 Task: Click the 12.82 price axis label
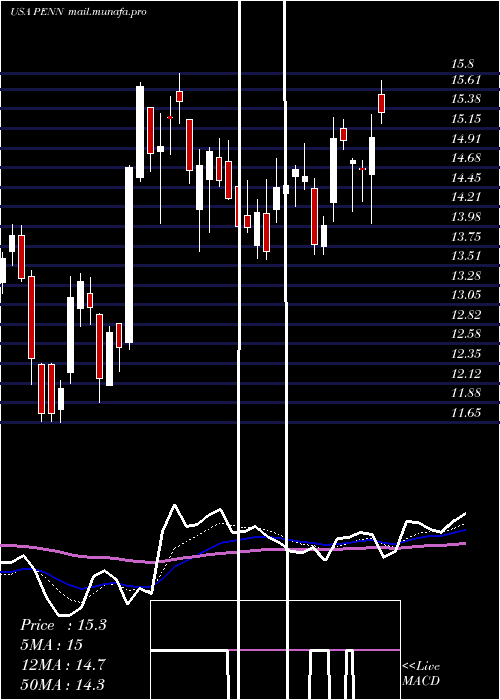[466, 314]
